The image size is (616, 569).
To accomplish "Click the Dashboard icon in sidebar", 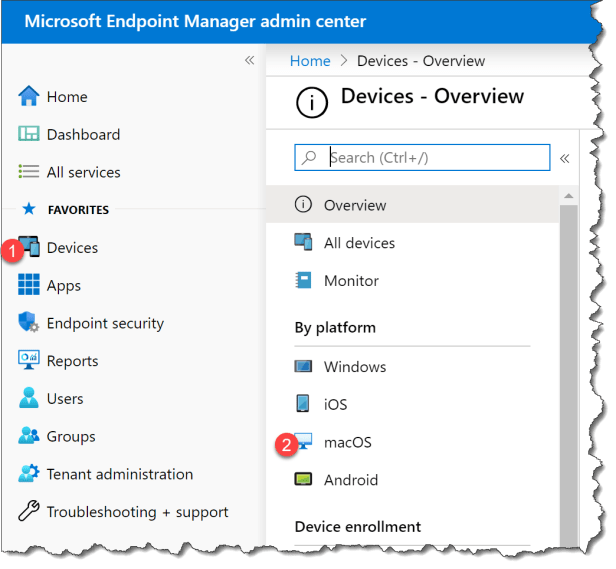I will (29, 134).
